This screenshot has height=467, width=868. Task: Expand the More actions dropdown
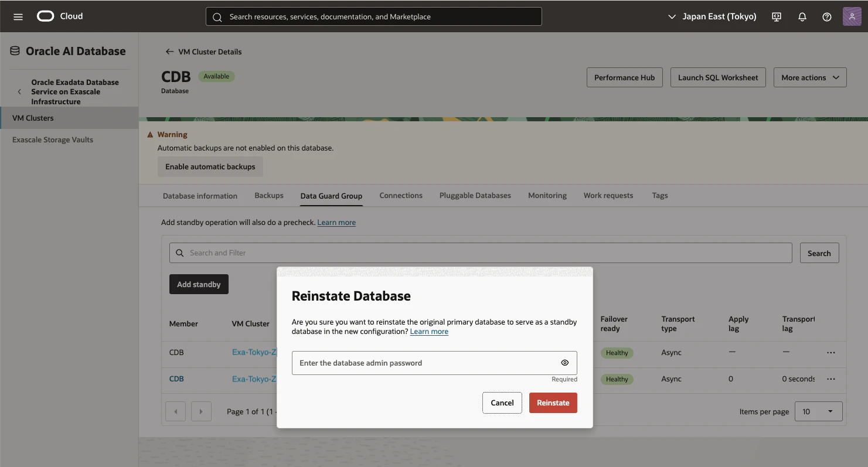(810, 77)
